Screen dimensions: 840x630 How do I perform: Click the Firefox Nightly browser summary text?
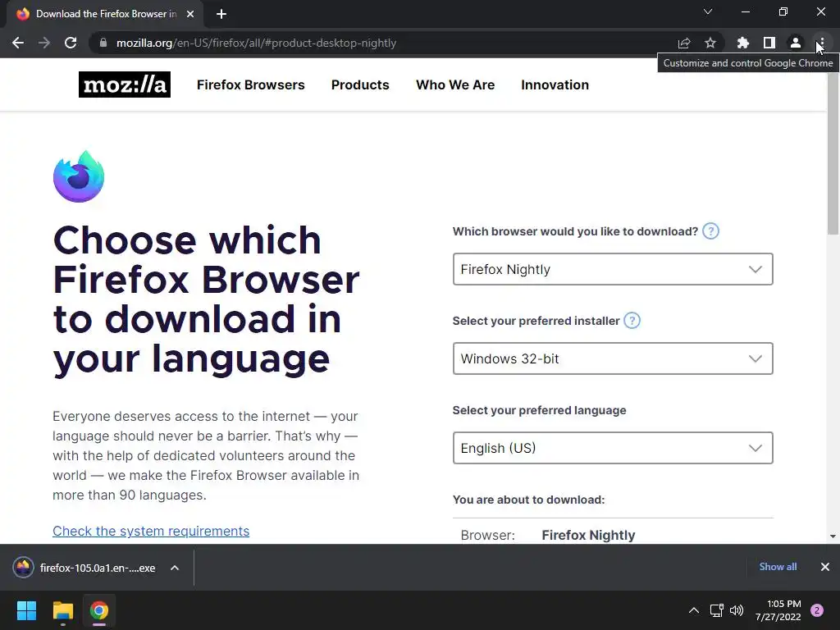point(588,535)
